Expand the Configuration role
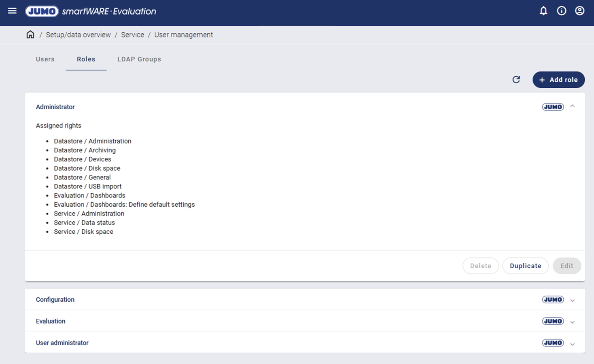 coord(572,300)
